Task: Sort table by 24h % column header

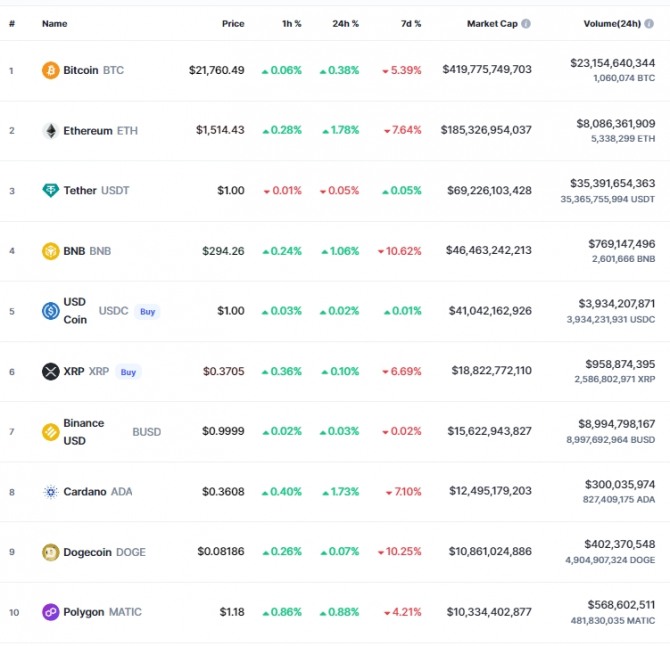Action: pos(345,23)
